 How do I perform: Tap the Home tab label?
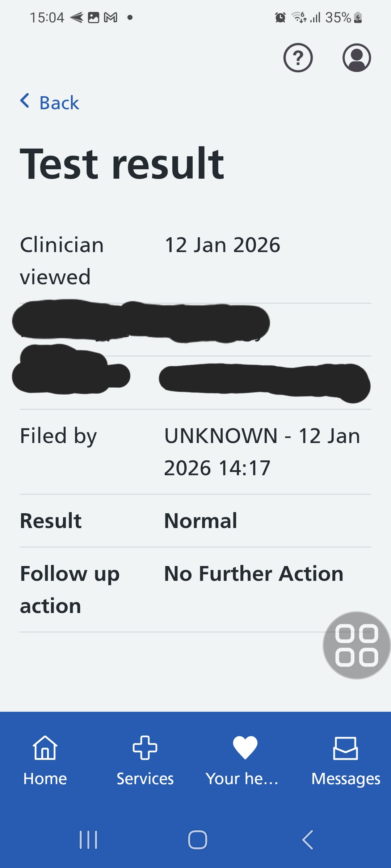click(45, 779)
